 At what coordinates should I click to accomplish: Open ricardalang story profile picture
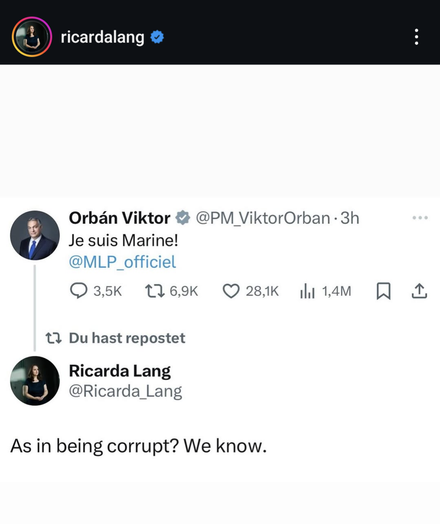[32, 37]
